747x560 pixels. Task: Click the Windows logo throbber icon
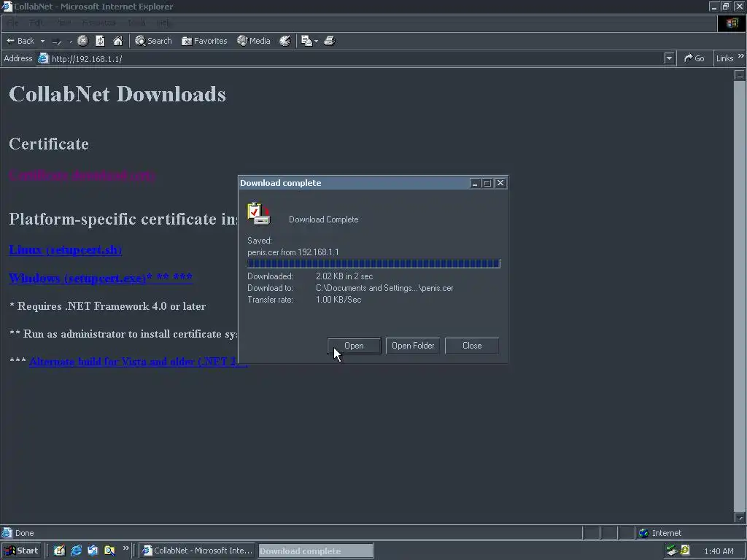732,23
